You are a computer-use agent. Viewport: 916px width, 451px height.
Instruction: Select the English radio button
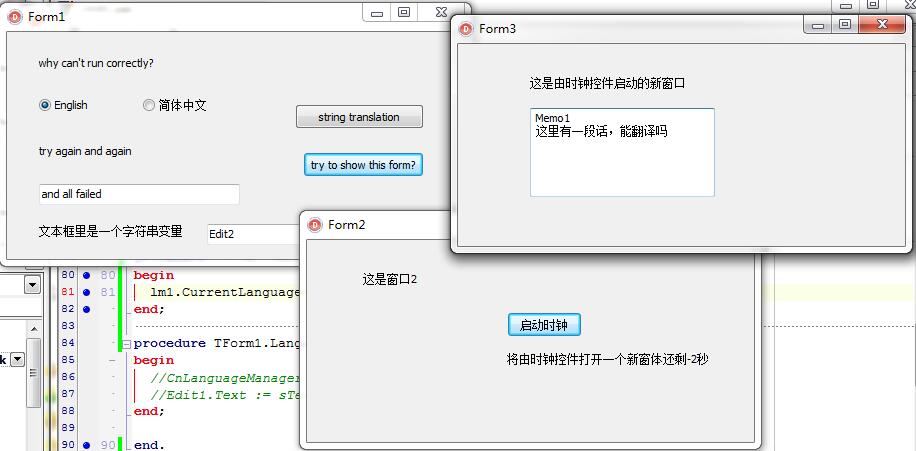(x=45, y=105)
